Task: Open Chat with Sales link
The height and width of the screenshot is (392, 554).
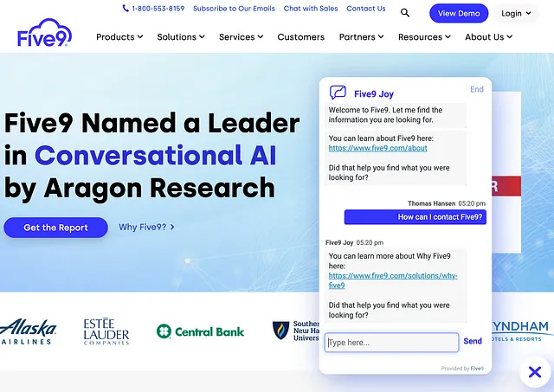Action: coord(311,9)
